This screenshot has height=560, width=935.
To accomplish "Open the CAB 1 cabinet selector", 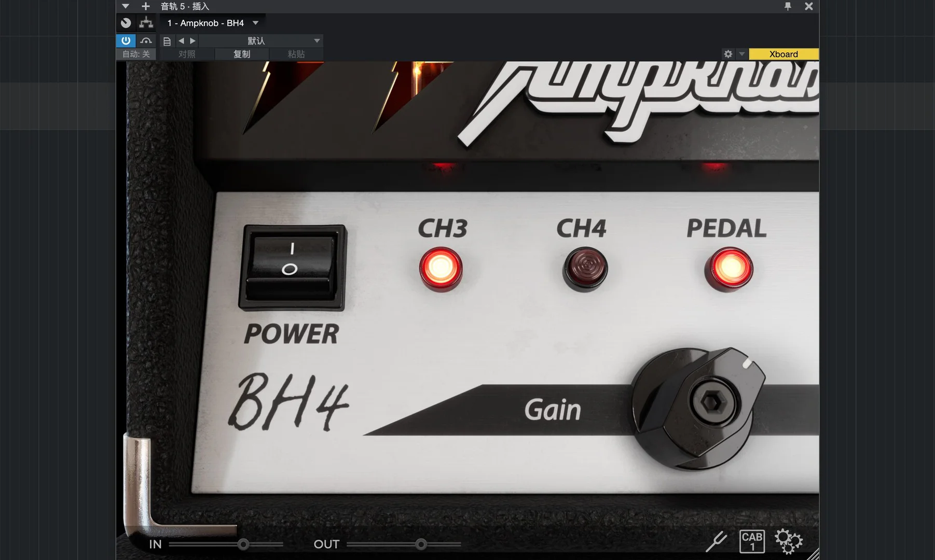I will (751, 542).
